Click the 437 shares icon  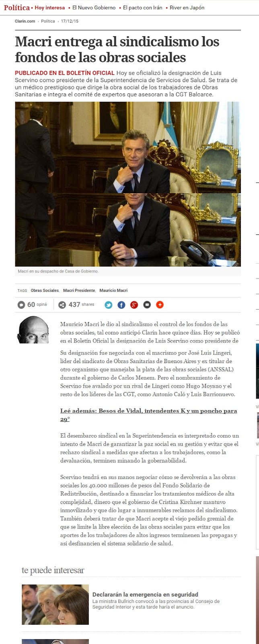[62, 305]
